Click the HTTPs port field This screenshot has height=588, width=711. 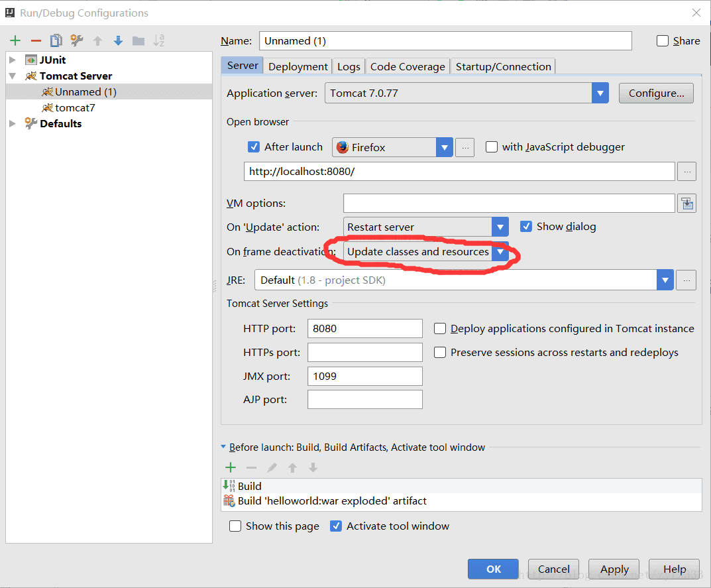pos(365,352)
